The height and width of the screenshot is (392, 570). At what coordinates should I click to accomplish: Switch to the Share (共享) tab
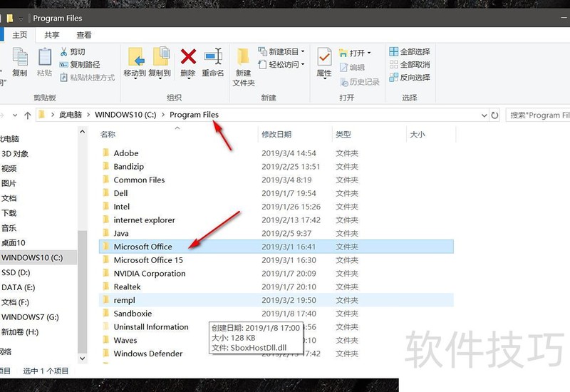tap(51, 35)
